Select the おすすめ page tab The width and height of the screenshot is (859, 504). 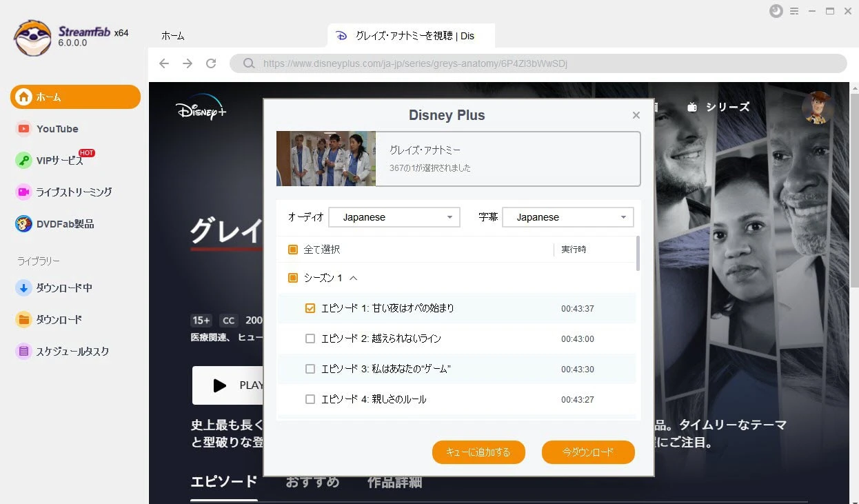(x=313, y=481)
